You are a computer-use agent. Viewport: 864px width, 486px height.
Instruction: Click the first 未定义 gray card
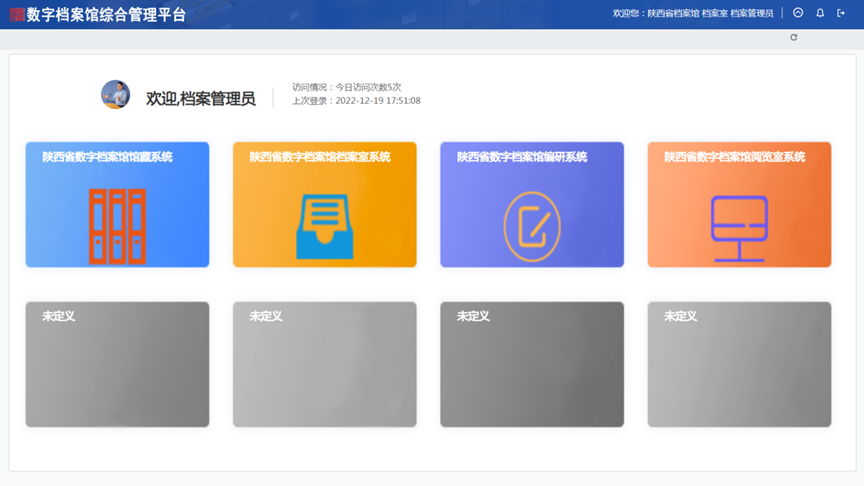(117, 364)
